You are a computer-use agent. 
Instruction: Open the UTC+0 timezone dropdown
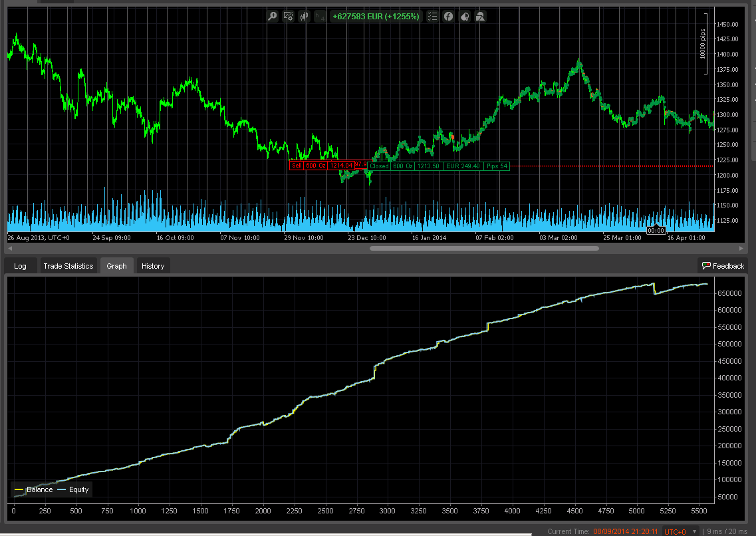[682, 531]
